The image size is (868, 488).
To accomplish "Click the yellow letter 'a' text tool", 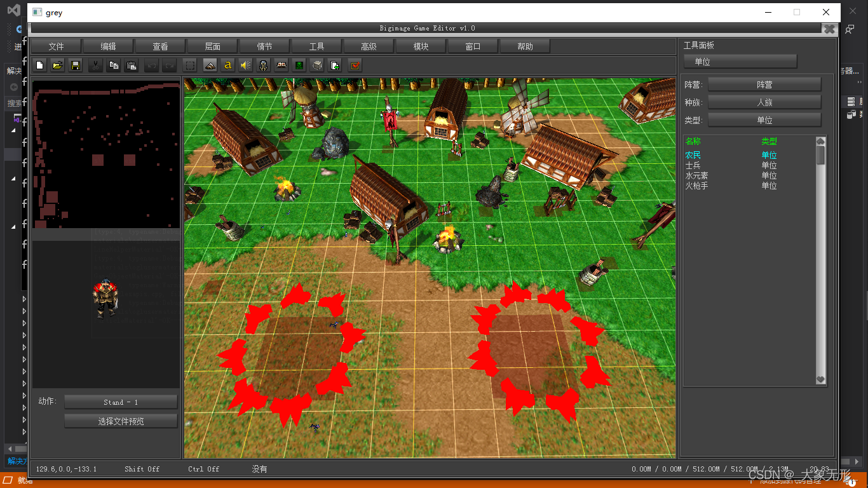I will (227, 65).
